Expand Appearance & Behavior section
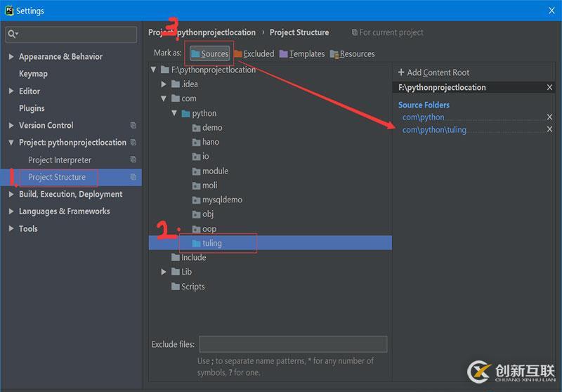 click(x=11, y=57)
